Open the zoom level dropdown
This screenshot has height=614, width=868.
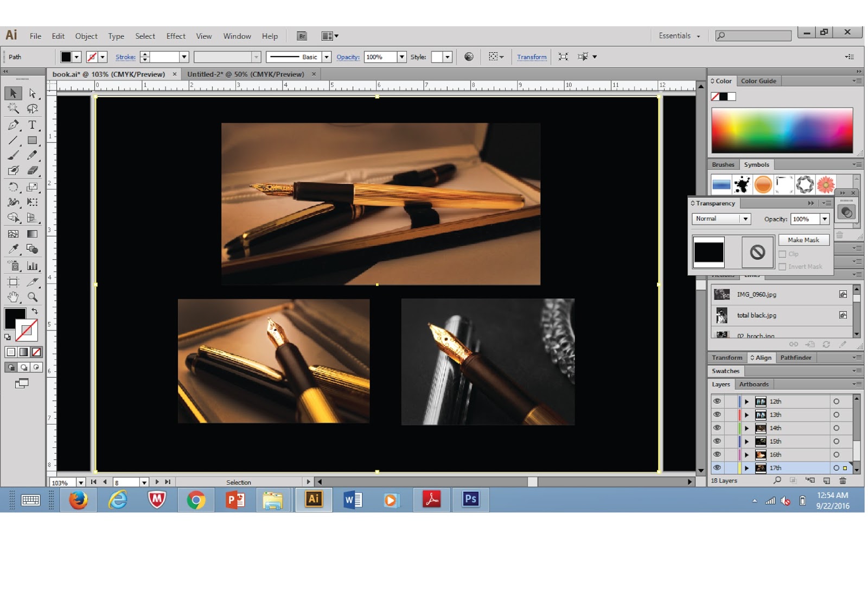81,483
